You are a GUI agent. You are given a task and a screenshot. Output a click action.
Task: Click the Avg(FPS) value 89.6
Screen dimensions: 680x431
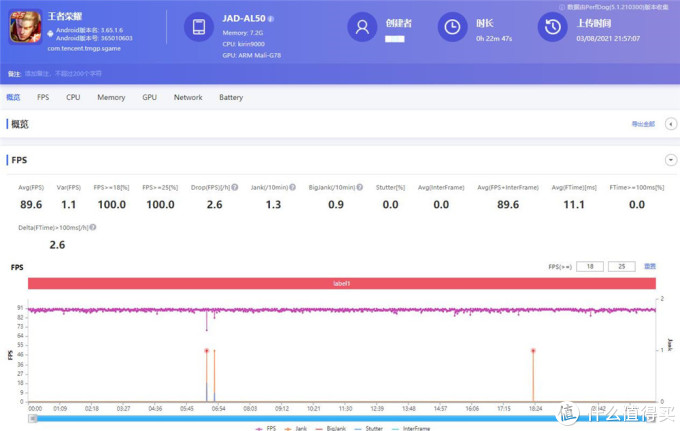(31, 204)
